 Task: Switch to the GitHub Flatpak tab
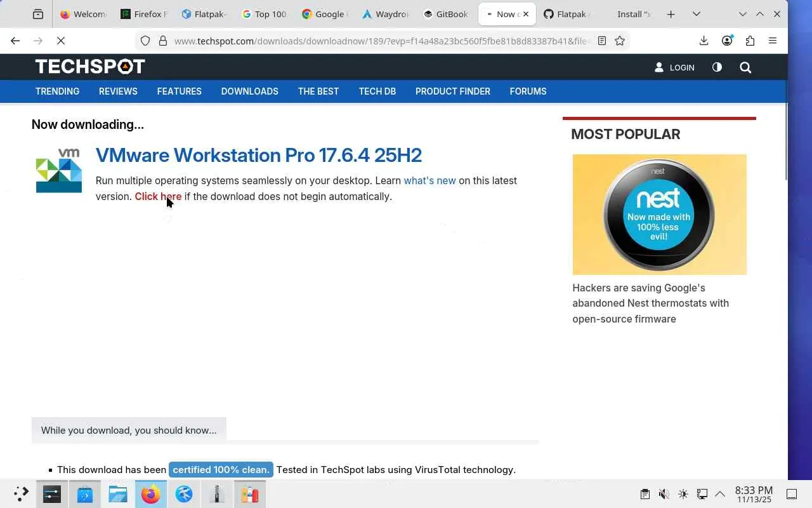click(x=568, y=14)
